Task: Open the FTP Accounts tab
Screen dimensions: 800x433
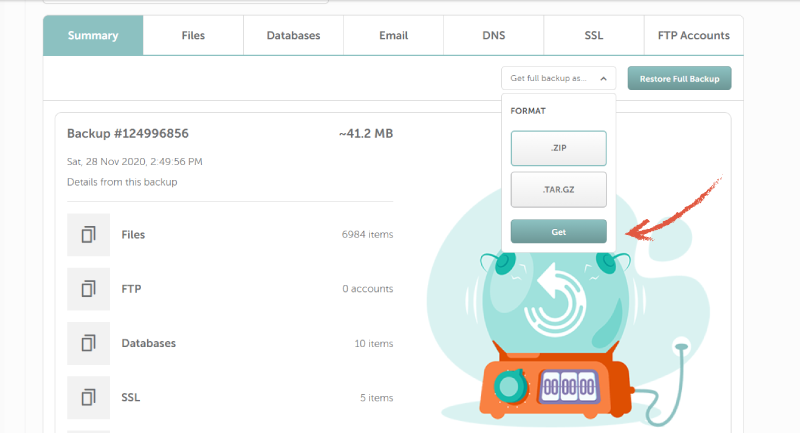Action: click(x=693, y=35)
